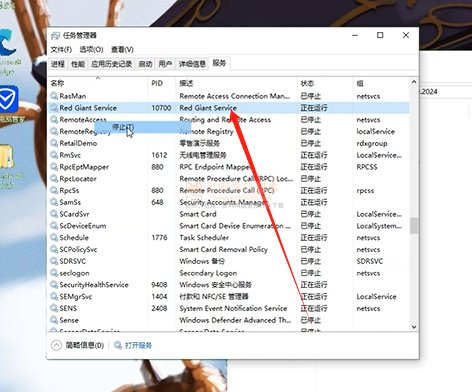This screenshot has width=472, height=392.
Task: Select the 'Secondary Logon' description
Action: pyautogui.click(x=208, y=273)
